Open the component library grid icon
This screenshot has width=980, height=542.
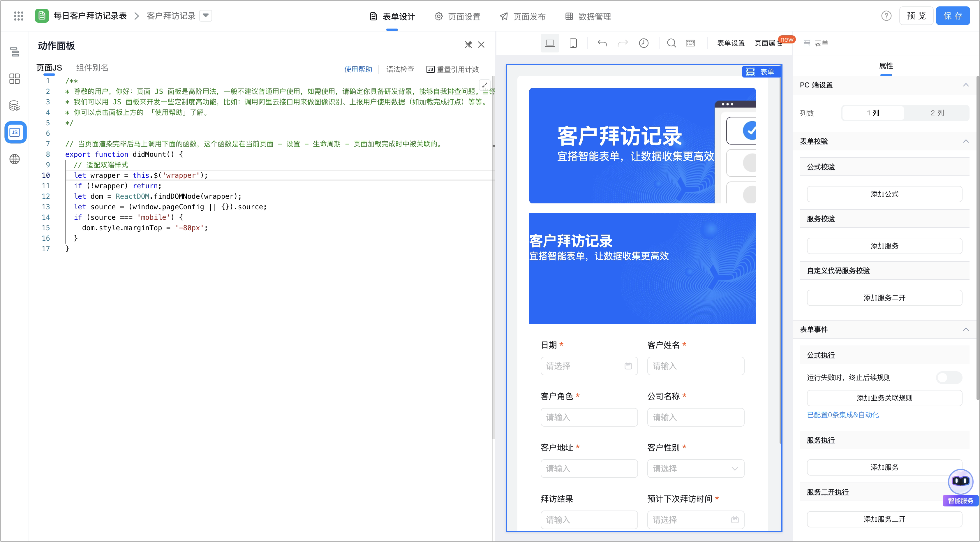[15, 79]
